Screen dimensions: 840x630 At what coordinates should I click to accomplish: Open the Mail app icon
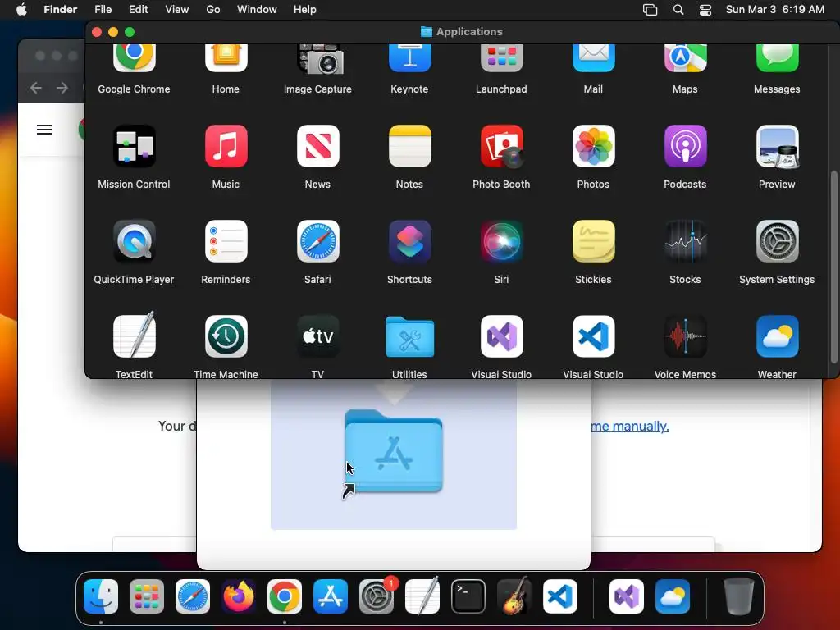[594, 59]
